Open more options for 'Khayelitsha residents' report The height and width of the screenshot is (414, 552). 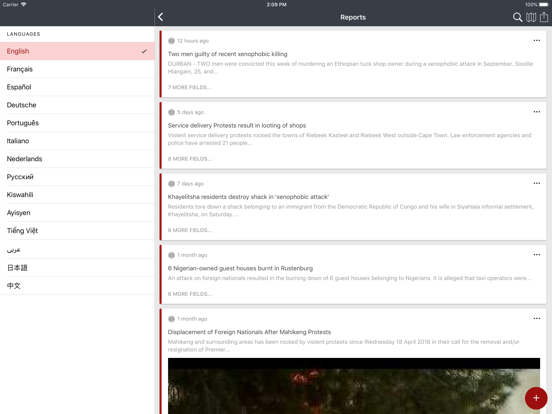[x=537, y=183]
